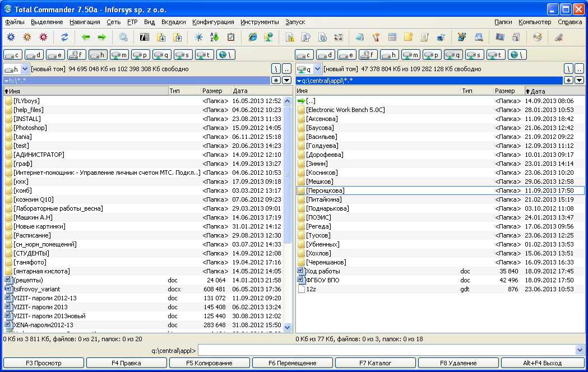Click the document with magnifier icon
Image resolution: width=588 pixels, height=372 pixels.
[306, 37]
